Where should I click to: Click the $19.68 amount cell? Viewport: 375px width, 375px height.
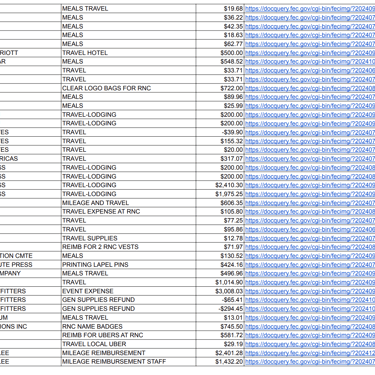point(220,9)
